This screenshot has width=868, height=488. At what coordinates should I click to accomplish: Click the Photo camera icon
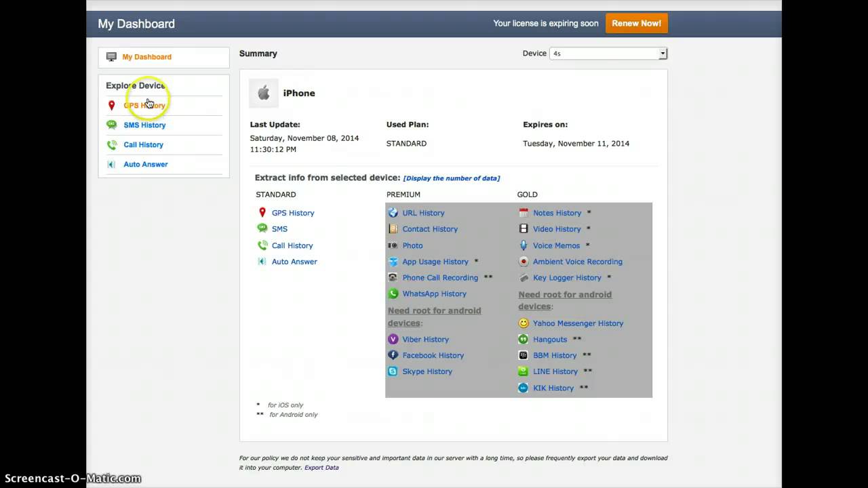pyautogui.click(x=393, y=245)
